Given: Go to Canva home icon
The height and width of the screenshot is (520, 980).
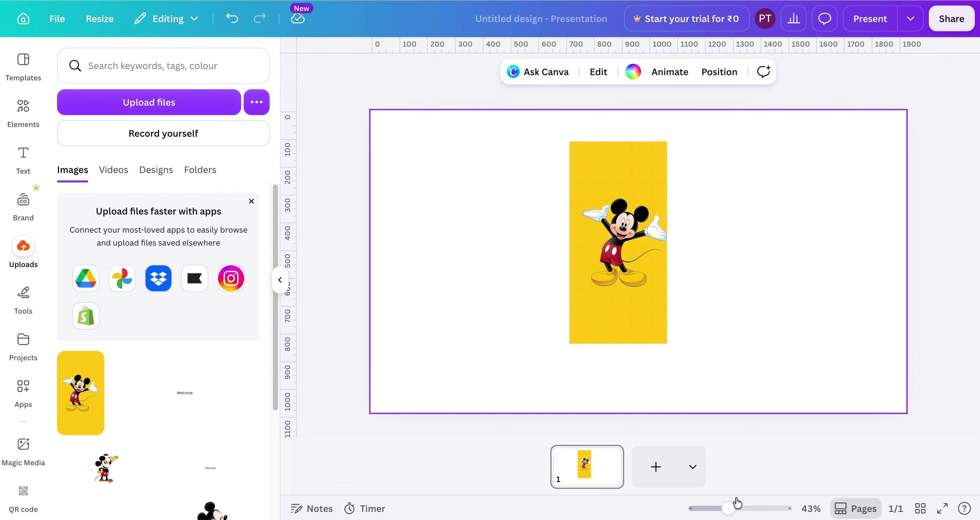Looking at the screenshot, I should (x=23, y=19).
